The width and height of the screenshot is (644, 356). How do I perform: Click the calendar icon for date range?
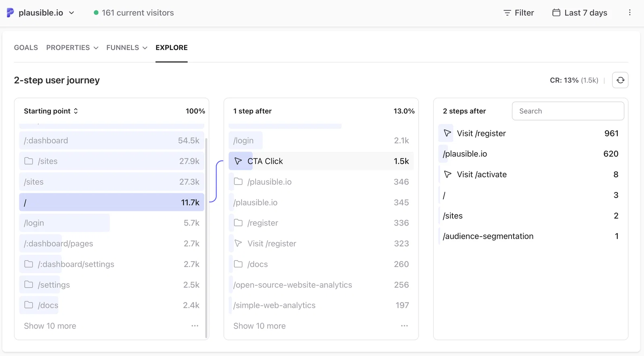[x=556, y=12]
